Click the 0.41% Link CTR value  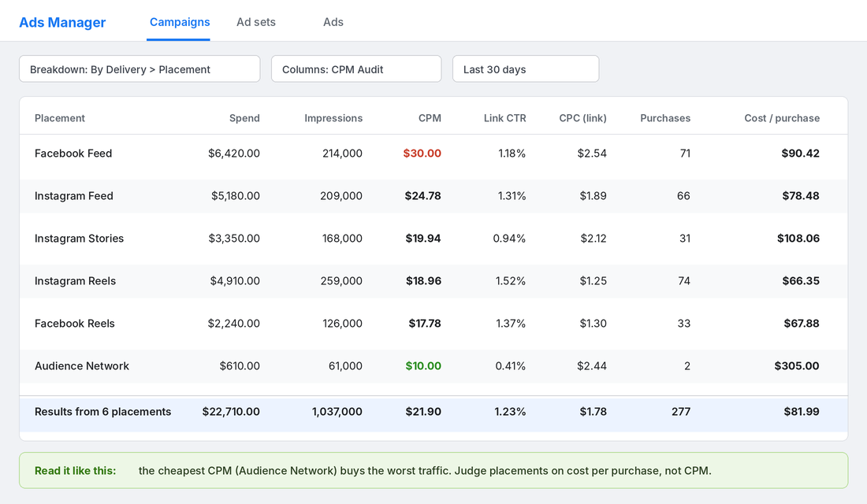511,366
